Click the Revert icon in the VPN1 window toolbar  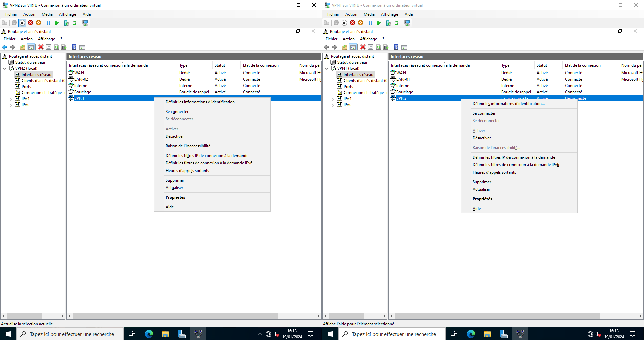pos(397,23)
